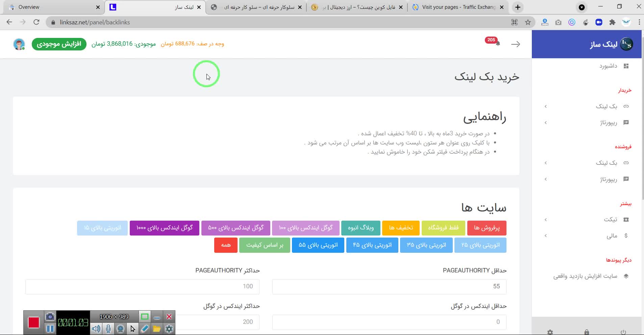
Task: Stop recording with the red square button
Action: click(34, 322)
